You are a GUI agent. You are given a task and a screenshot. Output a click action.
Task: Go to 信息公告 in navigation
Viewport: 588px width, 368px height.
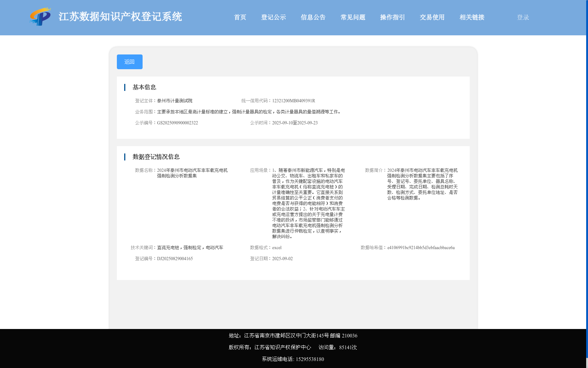tap(313, 17)
